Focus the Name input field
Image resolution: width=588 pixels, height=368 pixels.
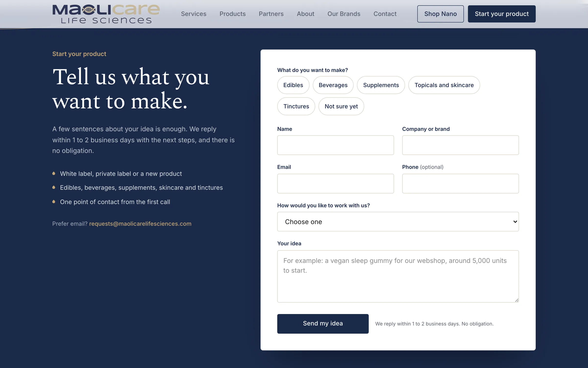pyautogui.click(x=335, y=145)
